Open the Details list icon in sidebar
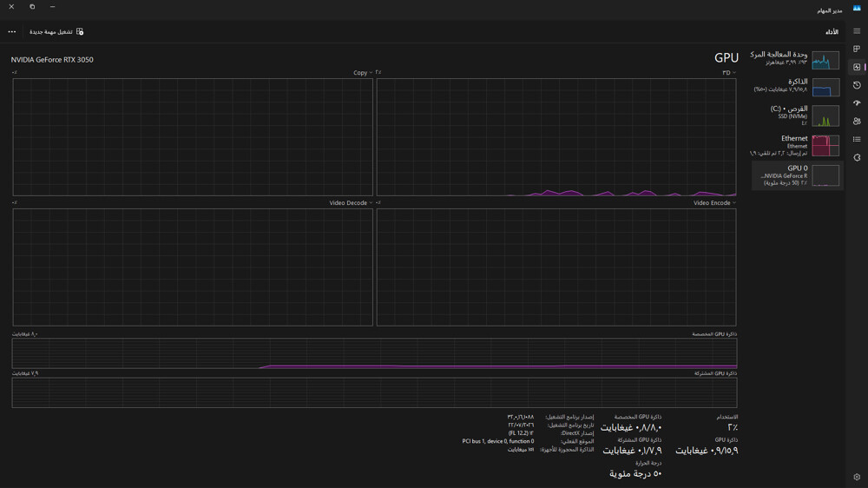 coord(857,139)
